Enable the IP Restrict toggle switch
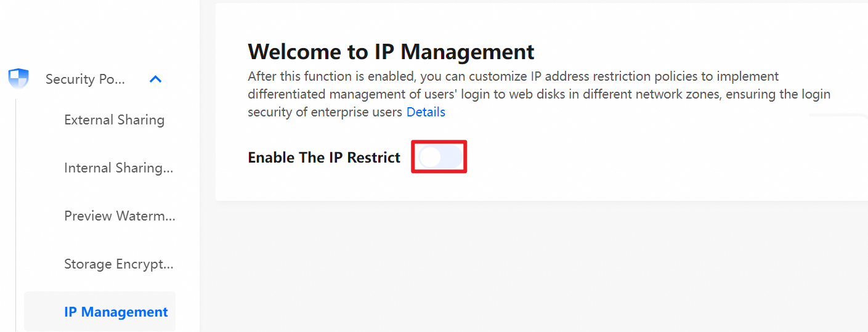The image size is (868, 332). point(439,157)
